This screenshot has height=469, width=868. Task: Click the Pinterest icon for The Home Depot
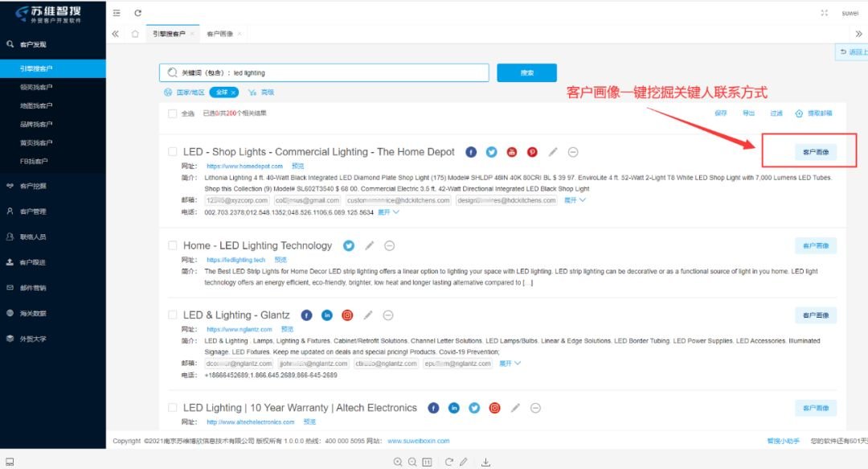[x=530, y=151]
